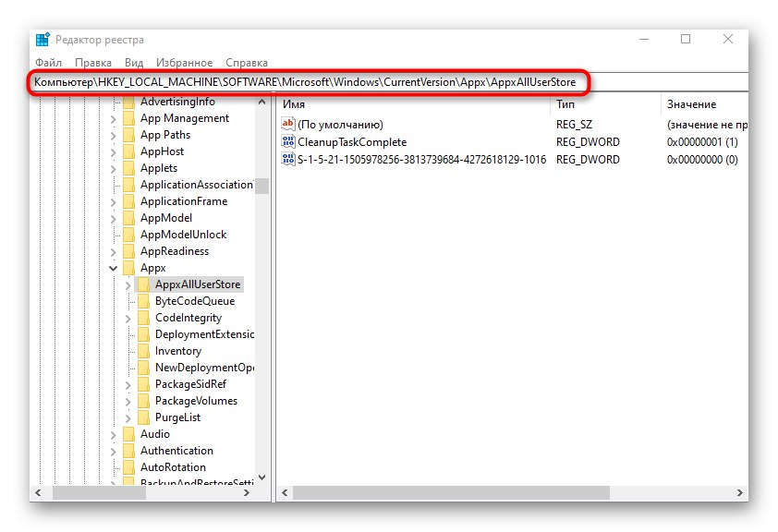Open the Правка menu
The height and width of the screenshot is (532, 778).
pyautogui.click(x=93, y=63)
